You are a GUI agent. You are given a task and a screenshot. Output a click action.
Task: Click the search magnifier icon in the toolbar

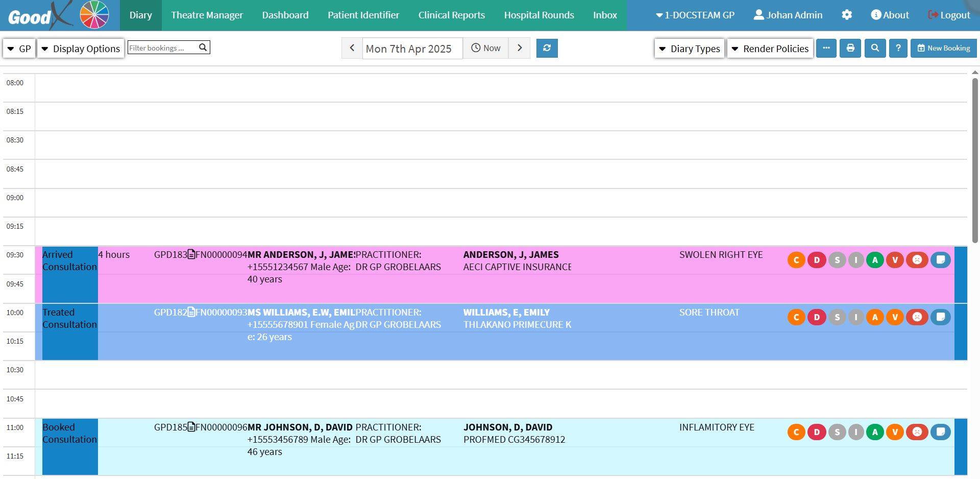coord(875,48)
